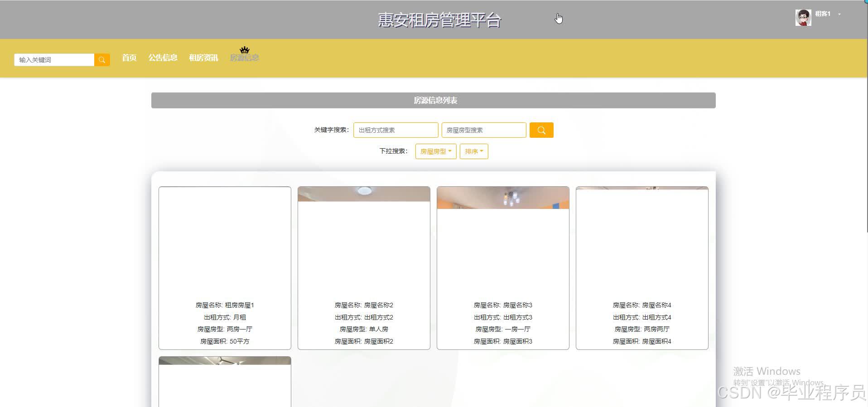Go to the 首页 menu item
This screenshot has height=407, width=868.
pos(129,58)
